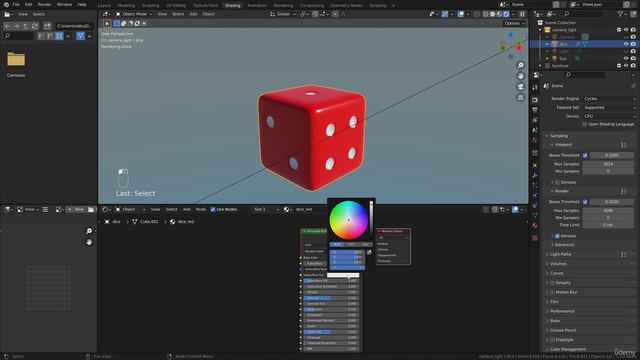Switch to the Animation workspace tab

point(257,6)
